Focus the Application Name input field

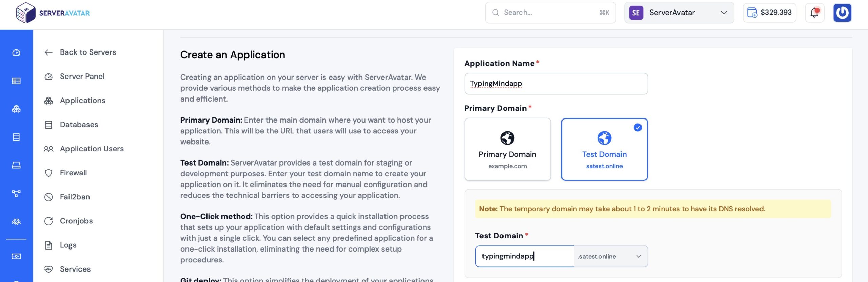click(x=556, y=84)
